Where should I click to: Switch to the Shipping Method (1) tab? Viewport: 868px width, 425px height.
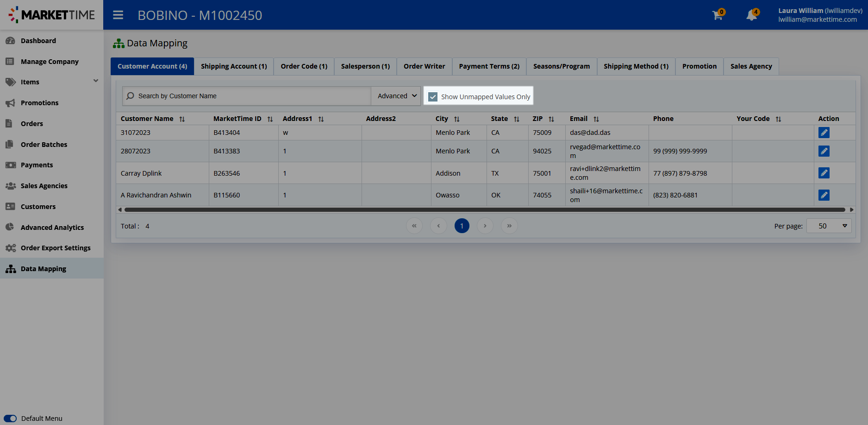636,66
